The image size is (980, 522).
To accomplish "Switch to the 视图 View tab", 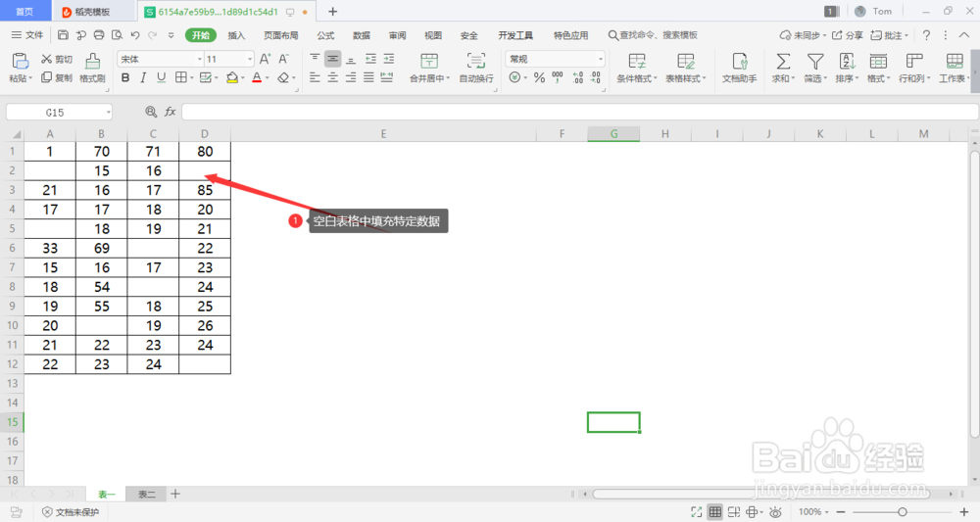I will (x=432, y=35).
